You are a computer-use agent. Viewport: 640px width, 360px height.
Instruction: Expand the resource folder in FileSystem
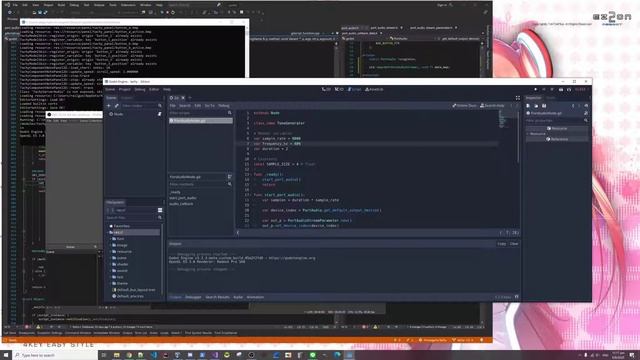point(111,252)
